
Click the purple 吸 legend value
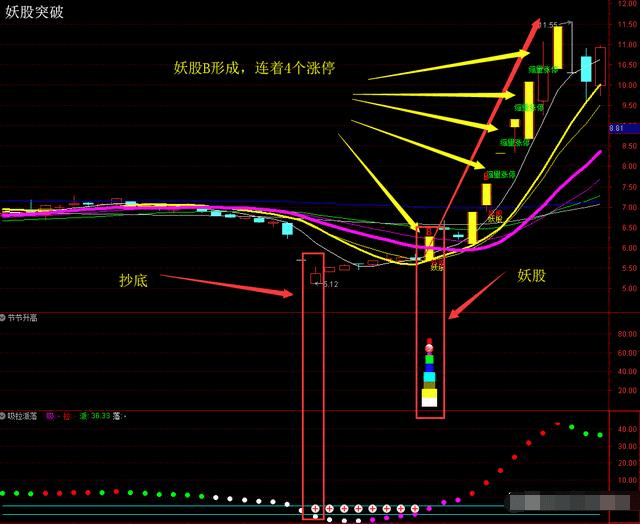coord(52,416)
